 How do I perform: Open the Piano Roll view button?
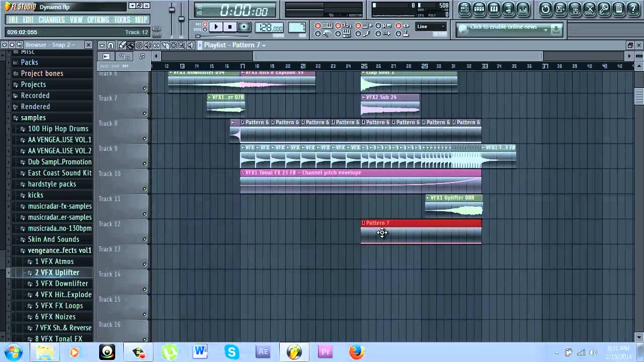click(494, 10)
